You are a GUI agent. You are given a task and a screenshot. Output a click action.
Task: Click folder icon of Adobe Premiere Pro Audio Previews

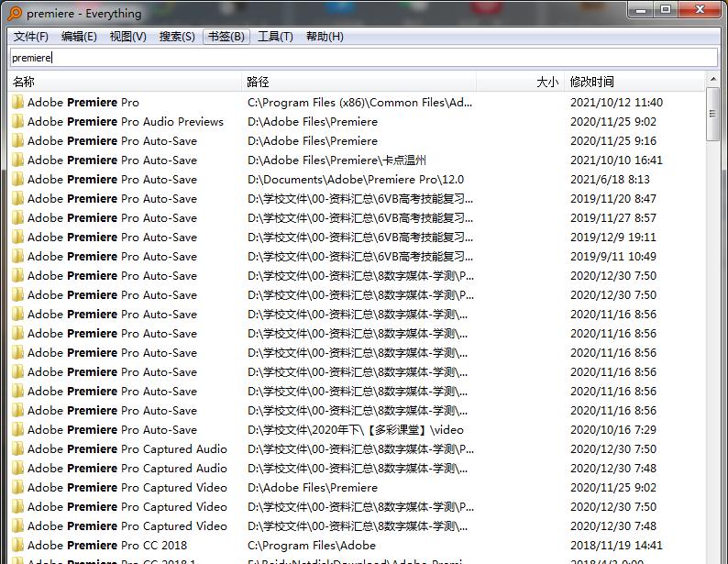tap(17, 122)
